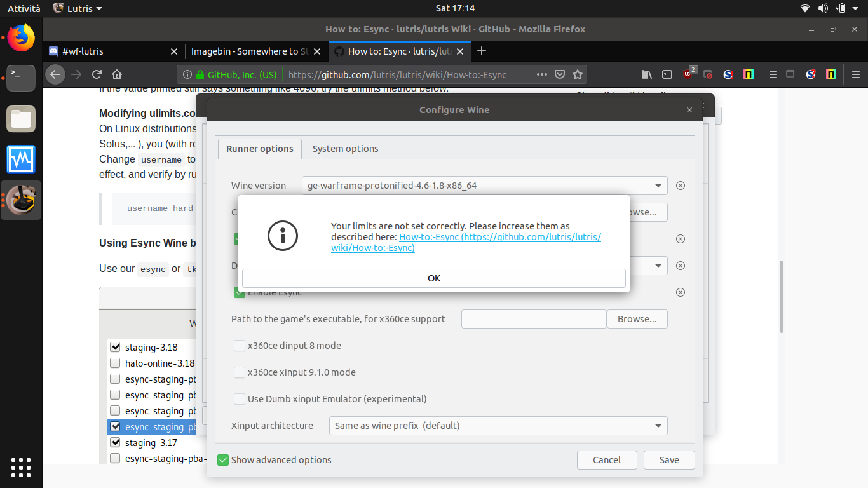Open the Attività overview
Screen dimensions: 868x488
pos(24,8)
